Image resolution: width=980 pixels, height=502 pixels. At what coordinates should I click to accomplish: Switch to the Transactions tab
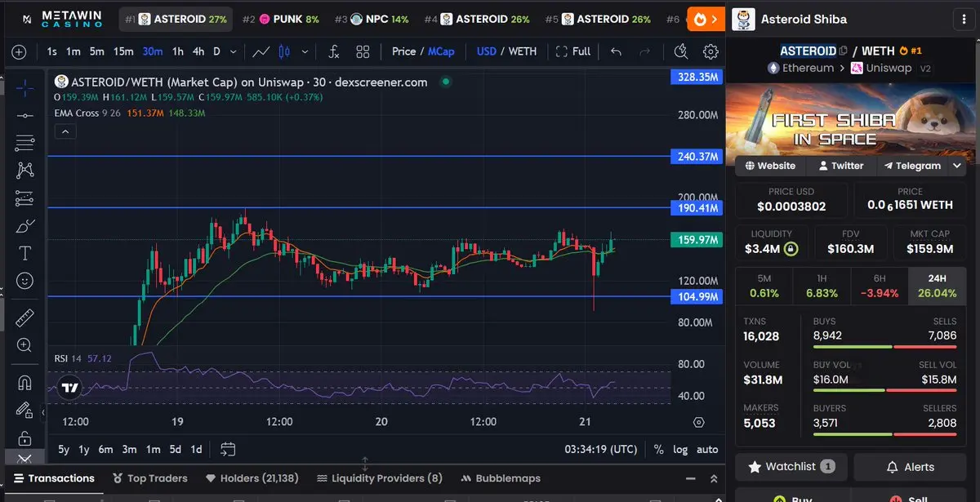tap(53, 478)
